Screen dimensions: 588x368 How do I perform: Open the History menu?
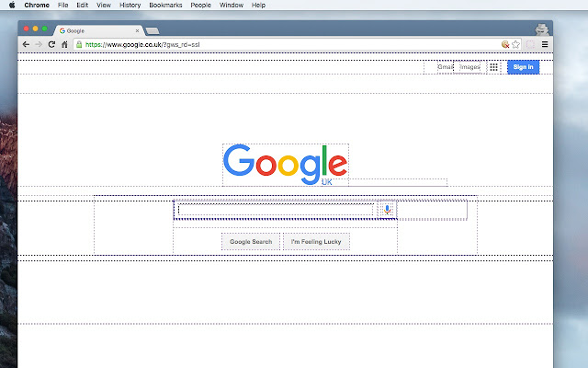130,5
